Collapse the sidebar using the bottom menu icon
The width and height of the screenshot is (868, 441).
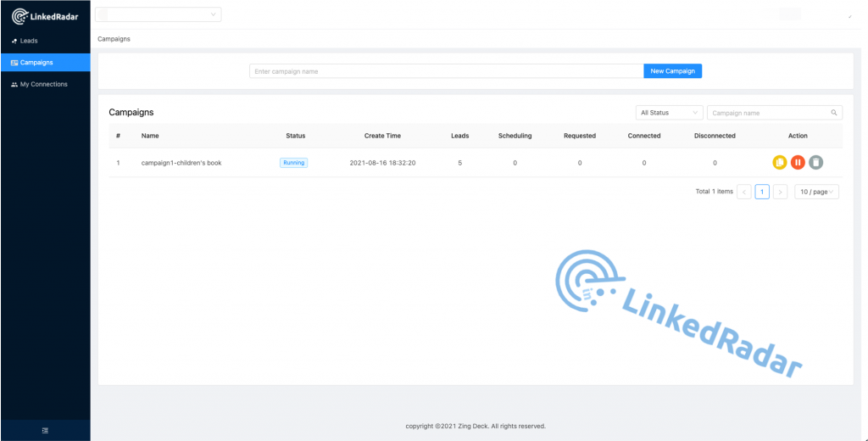coord(45,431)
